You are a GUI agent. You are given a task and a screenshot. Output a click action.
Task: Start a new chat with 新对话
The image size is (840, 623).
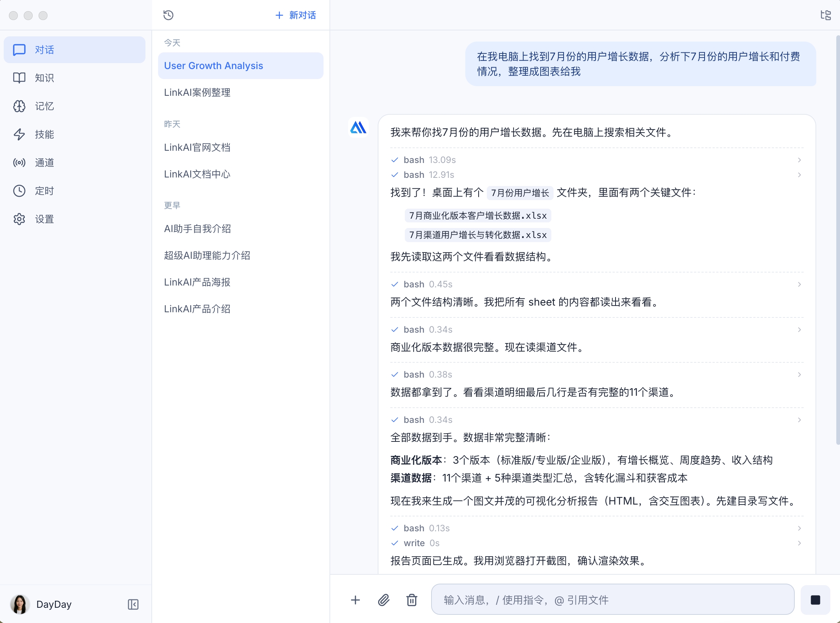[x=295, y=15]
